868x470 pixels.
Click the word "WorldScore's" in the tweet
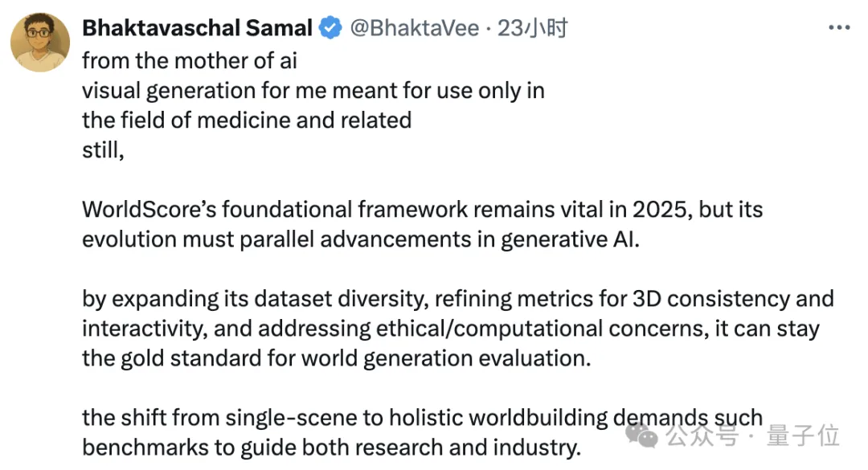coord(149,210)
